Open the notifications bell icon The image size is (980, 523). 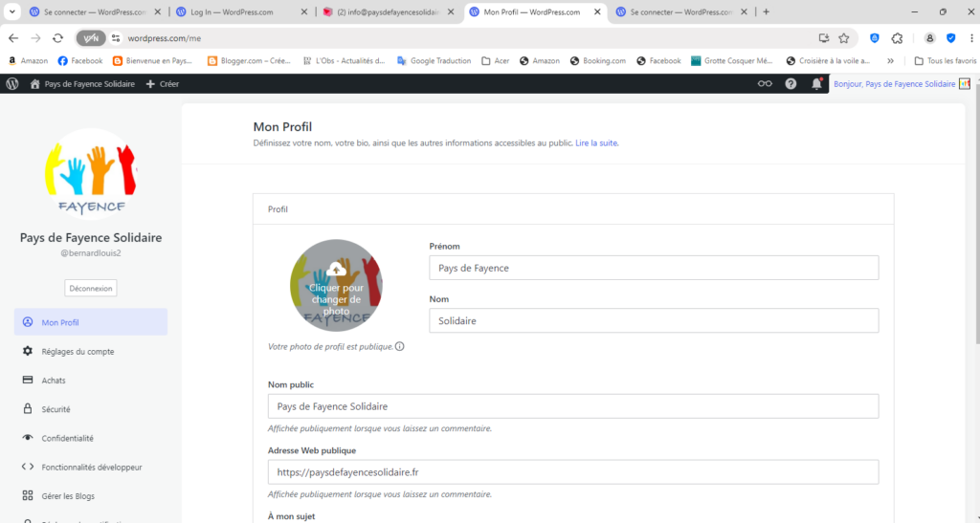click(816, 84)
